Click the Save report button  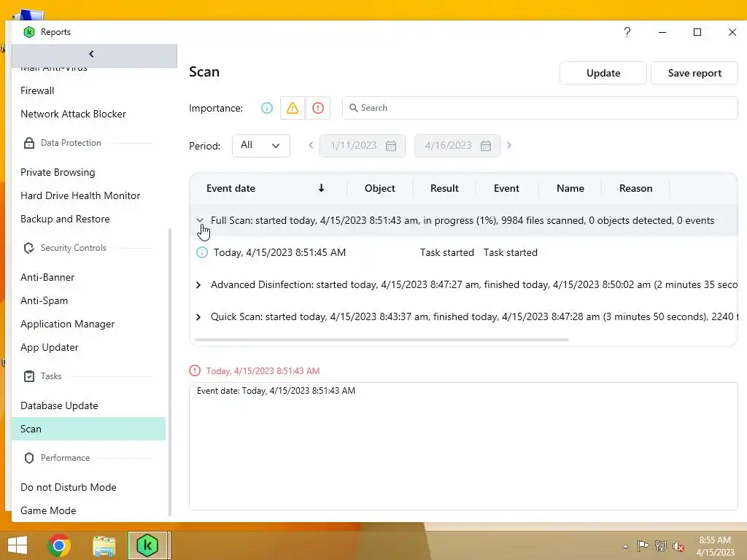tap(694, 74)
